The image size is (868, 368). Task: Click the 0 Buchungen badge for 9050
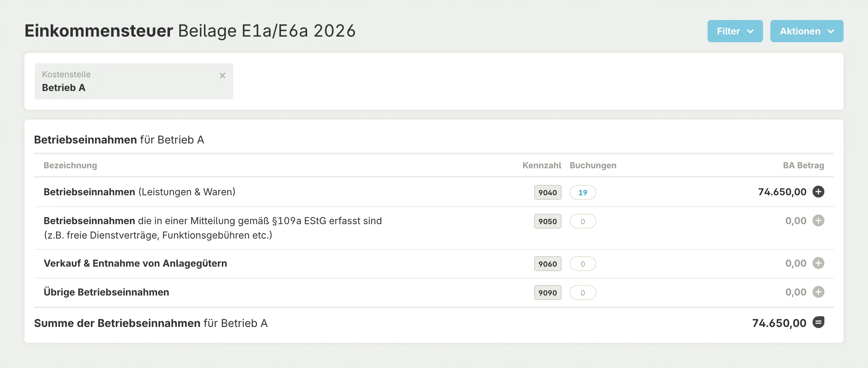coord(583,221)
